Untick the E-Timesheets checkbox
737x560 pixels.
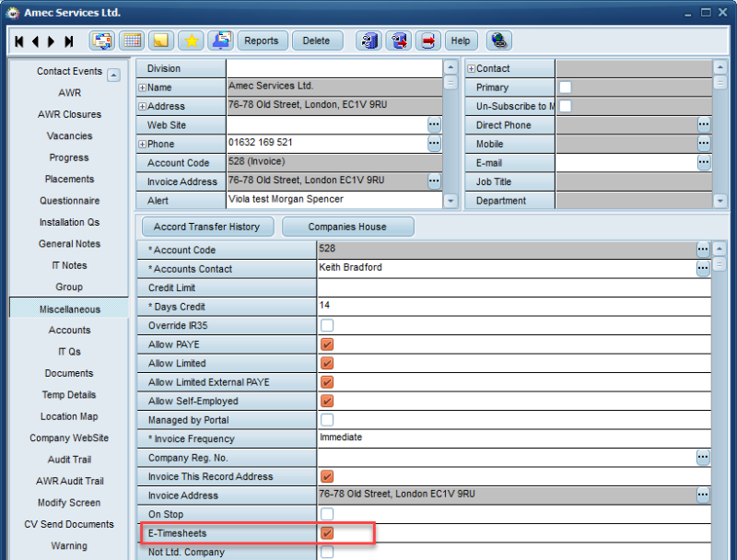tap(327, 533)
